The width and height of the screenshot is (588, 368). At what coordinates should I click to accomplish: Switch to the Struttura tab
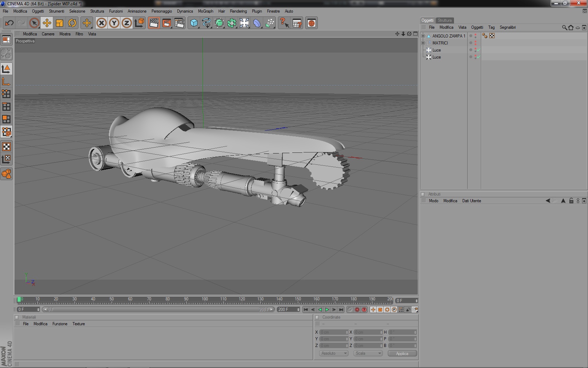coord(444,20)
